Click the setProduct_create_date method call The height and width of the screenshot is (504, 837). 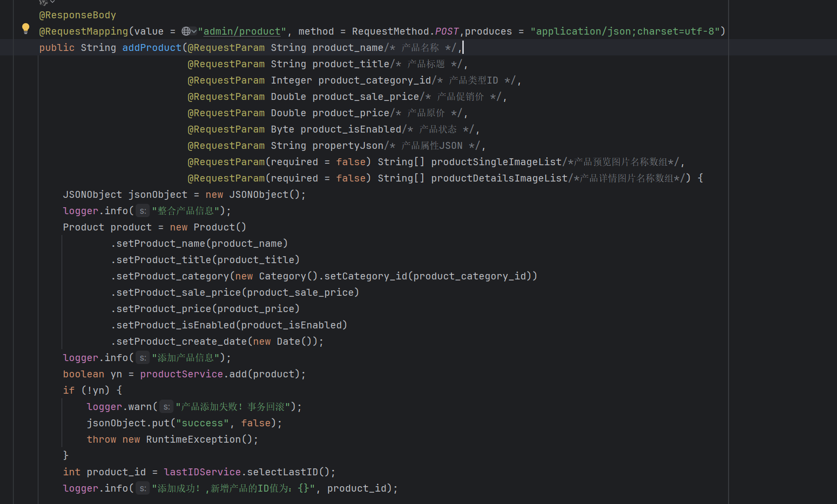pos(181,341)
